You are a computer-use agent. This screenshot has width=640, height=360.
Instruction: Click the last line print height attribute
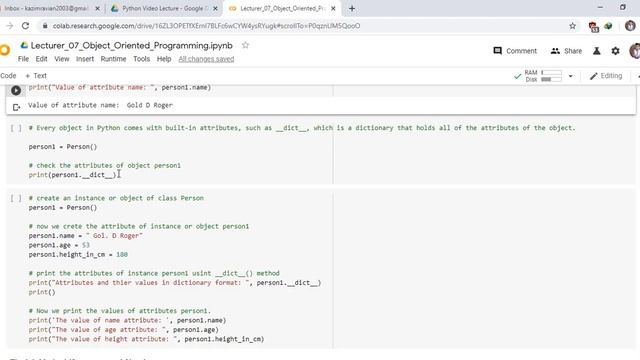click(147, 339)
